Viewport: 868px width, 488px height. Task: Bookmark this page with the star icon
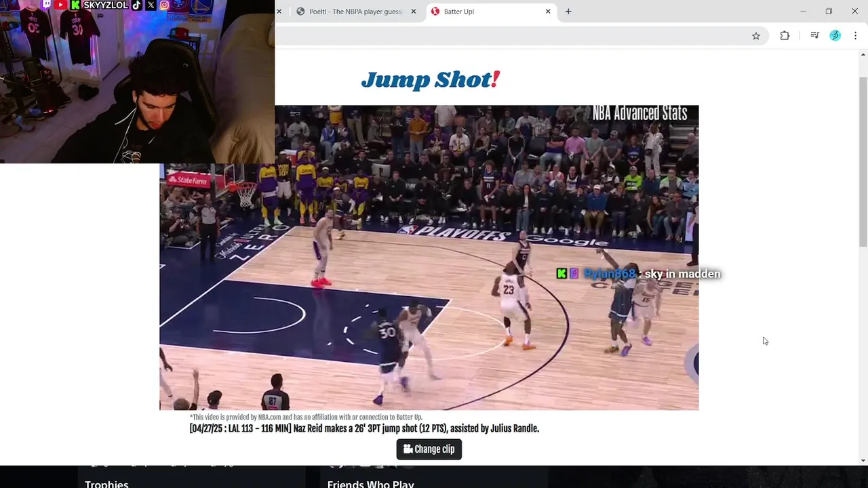point(756,36)
